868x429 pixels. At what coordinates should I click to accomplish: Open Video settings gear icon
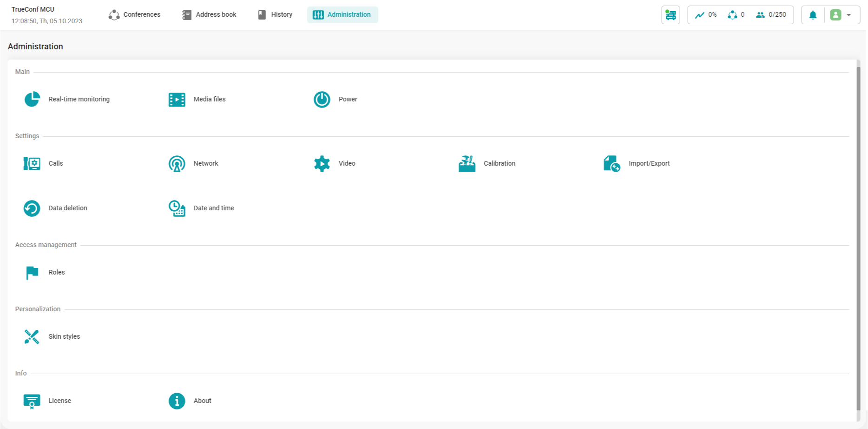pyautogui.click(x=322, y=164)
